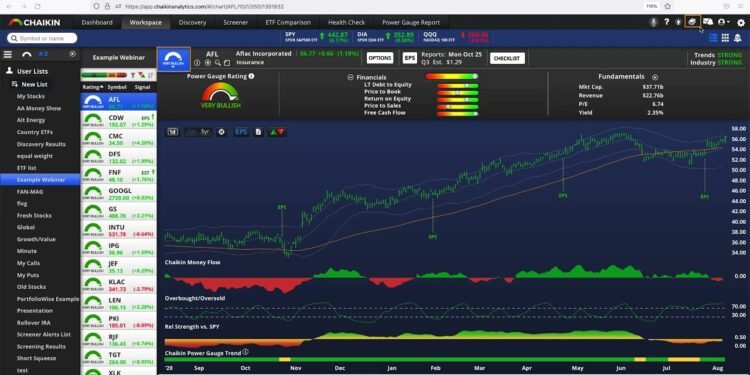Open the Health Check tab
Image resolution: width=750 pixels, height=375 pixels.
[x=346, y=22]
